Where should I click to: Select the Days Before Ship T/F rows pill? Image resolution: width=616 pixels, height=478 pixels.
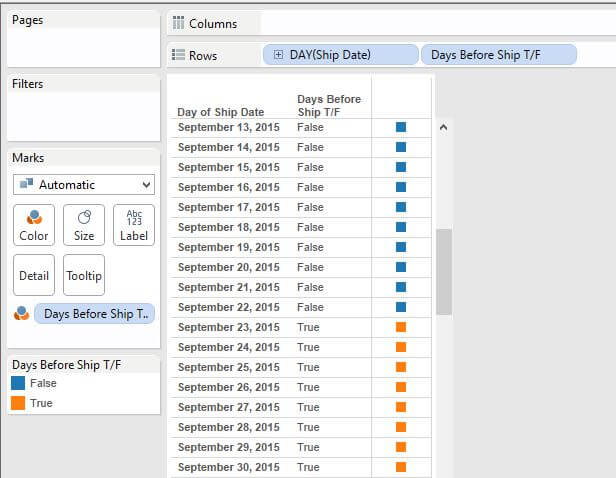pos(498,55)
